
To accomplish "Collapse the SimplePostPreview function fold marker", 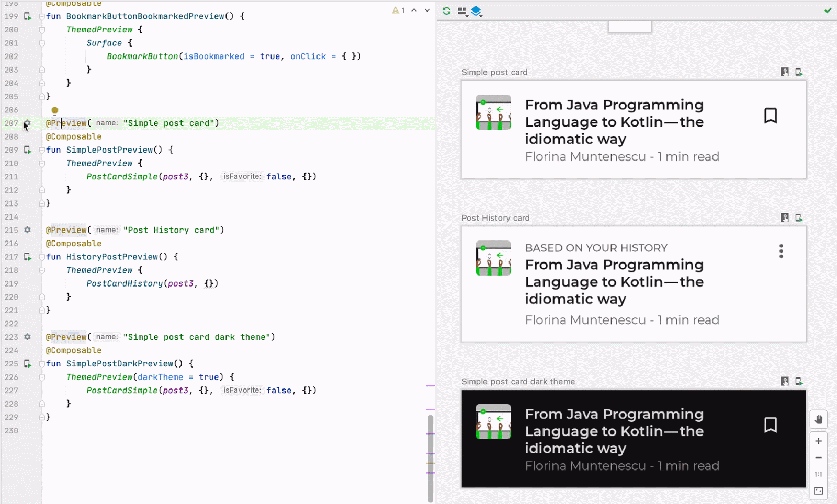I will pos(42,150).
